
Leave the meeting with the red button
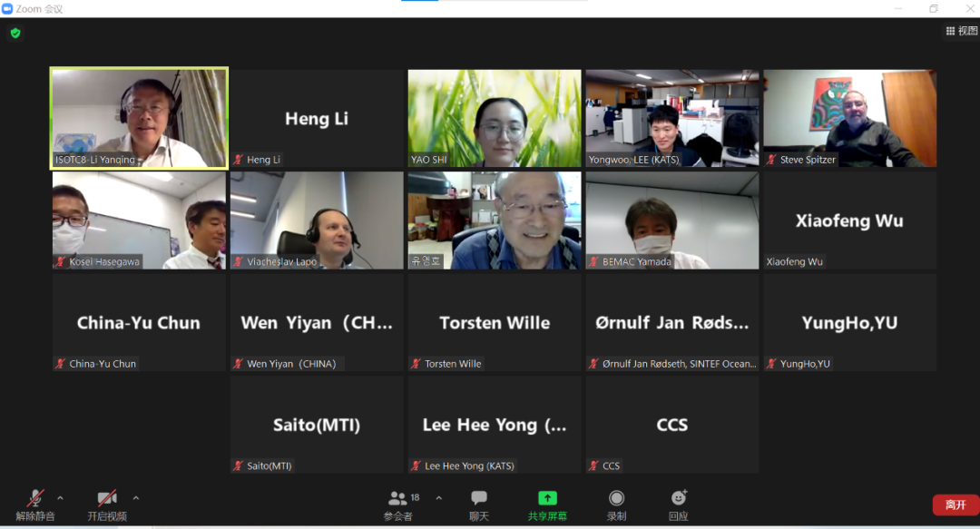[x=955, y=505]
